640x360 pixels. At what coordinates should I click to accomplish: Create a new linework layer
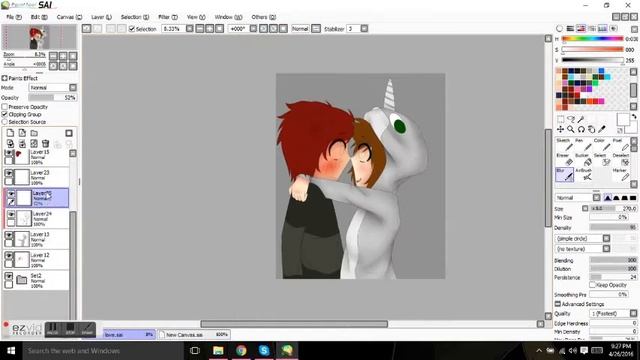coord(22,133)
